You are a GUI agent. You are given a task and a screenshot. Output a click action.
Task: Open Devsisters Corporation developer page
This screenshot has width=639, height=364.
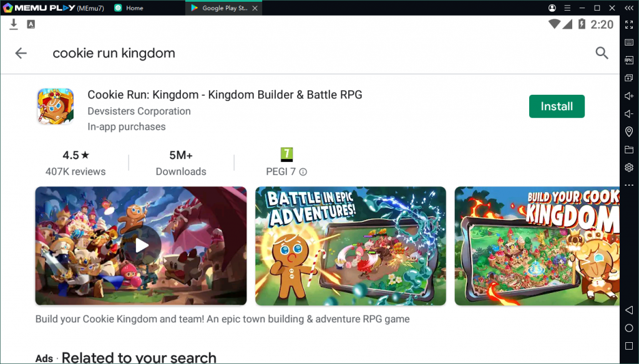139,111
